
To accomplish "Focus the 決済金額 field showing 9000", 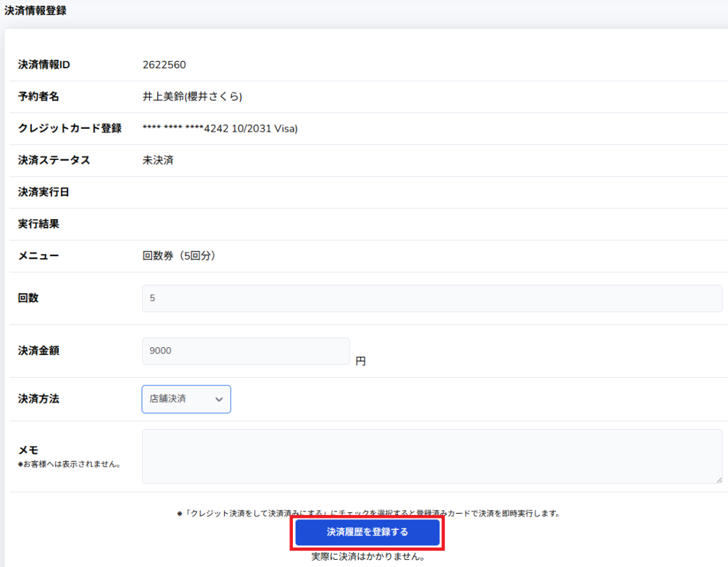I will coord(246,351).
